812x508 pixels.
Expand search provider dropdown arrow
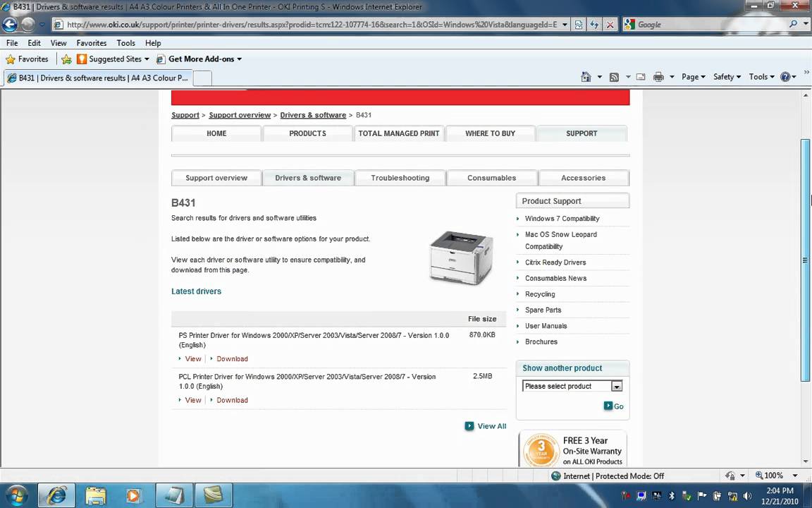pyautogui.click(x=806, y=25)
